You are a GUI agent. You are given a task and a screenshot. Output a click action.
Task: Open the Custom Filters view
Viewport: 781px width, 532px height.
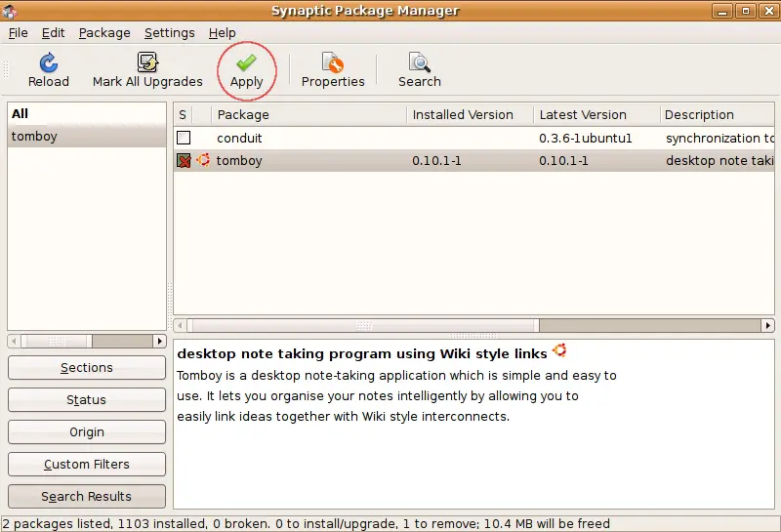(x=87, y=465)
